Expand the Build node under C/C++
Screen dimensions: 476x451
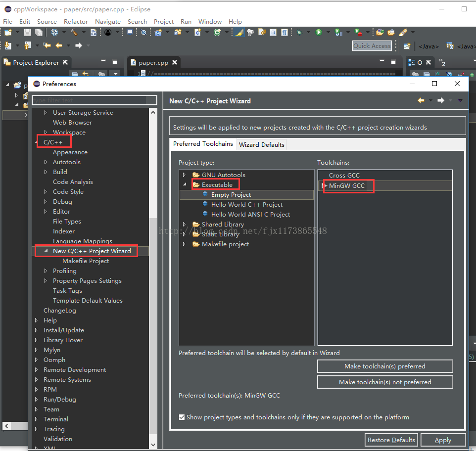click(46, 172)
